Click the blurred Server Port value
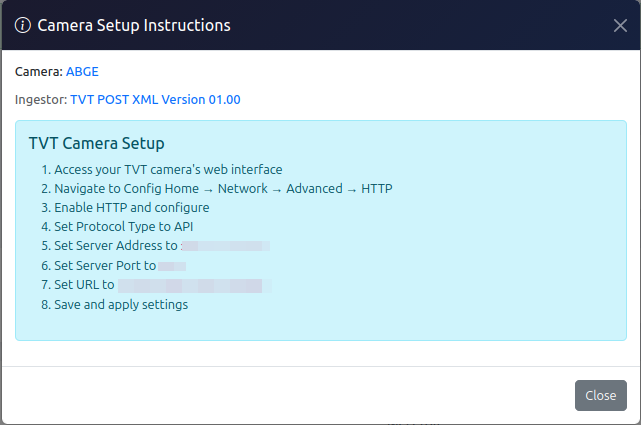This screenshot has height=425, width=641. pos(172,266)
